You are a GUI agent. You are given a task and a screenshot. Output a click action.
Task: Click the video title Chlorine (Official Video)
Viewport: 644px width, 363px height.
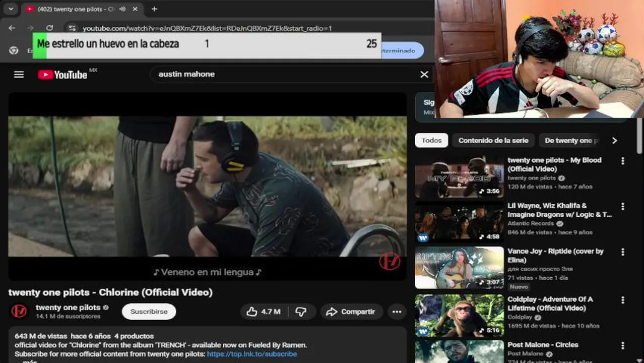click(110, 292)
